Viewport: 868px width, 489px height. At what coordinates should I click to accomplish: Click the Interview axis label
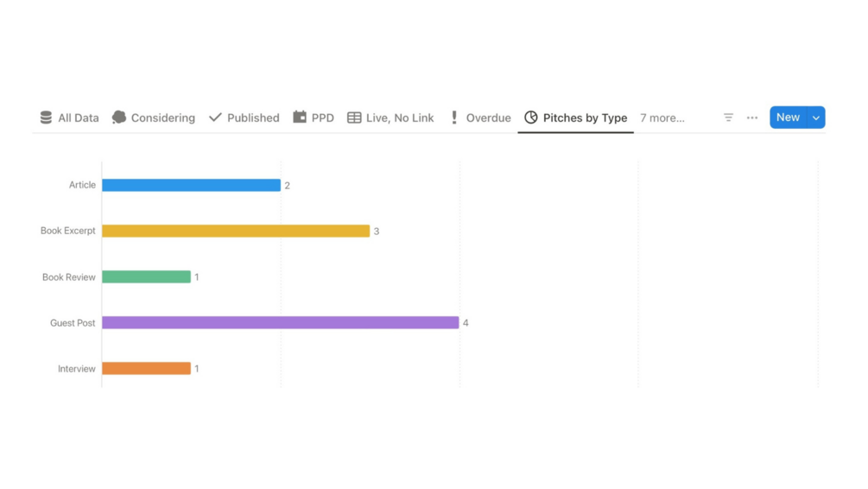tap(77, 369)
